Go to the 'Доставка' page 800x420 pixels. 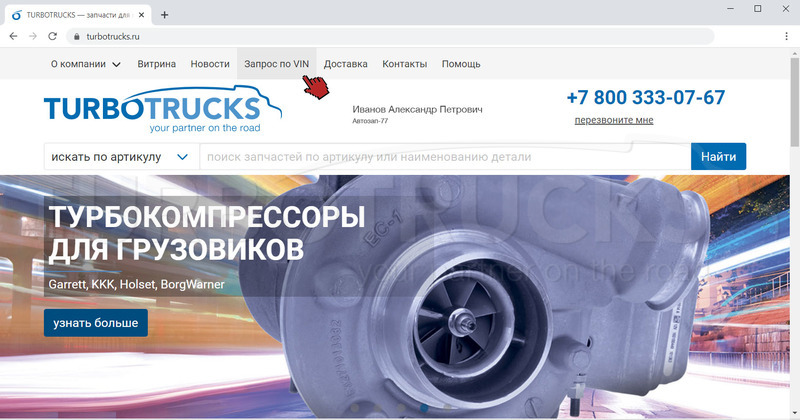(x=345, y=64)
